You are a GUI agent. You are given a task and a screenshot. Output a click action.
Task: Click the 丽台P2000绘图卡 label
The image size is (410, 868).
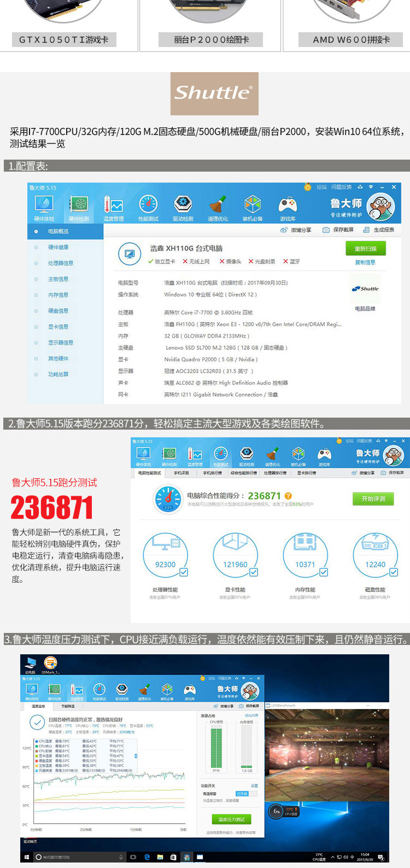(211, 39)
